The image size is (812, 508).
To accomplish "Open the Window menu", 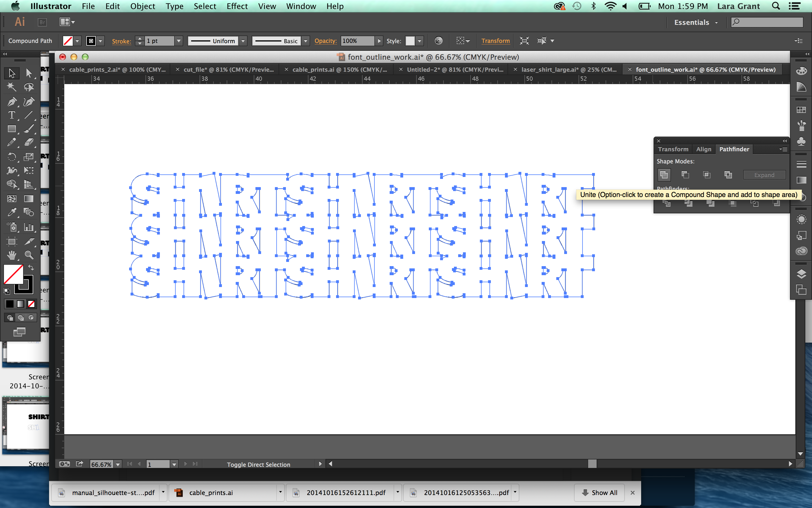I will (x=301, y=6).
